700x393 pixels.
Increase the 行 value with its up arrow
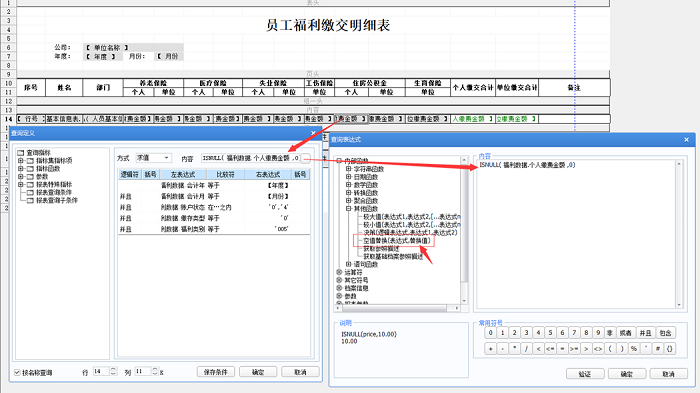[x=113, y=369]
